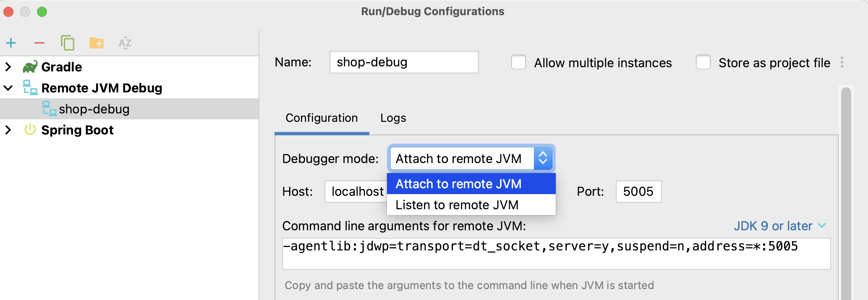Open the Debugger mode dropdown
The height and width of the screenshot is (300, 868).
471,158
